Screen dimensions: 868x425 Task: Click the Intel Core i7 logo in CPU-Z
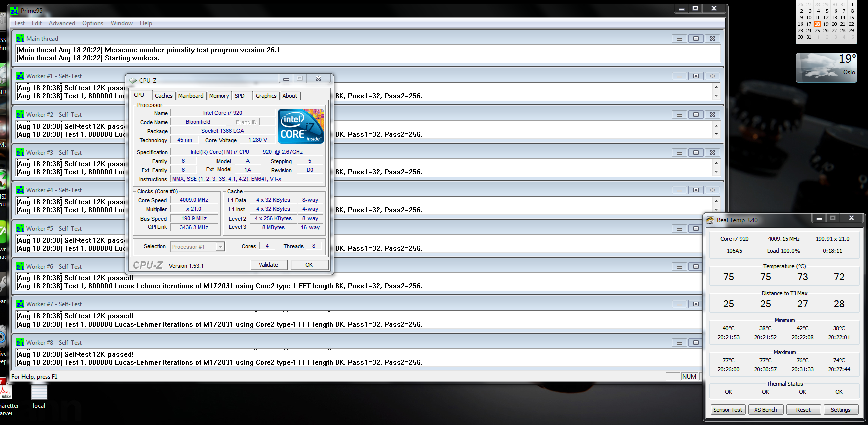(301, 126)
